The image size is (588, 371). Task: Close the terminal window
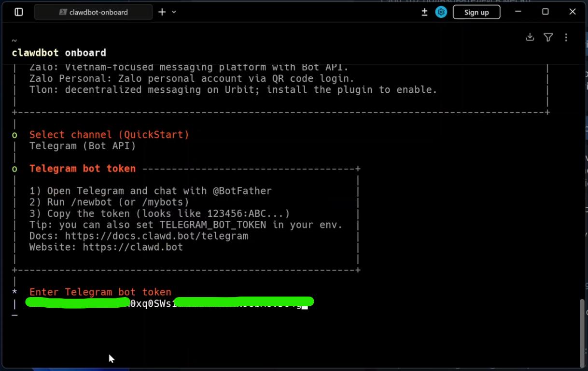tap(573, 12)
